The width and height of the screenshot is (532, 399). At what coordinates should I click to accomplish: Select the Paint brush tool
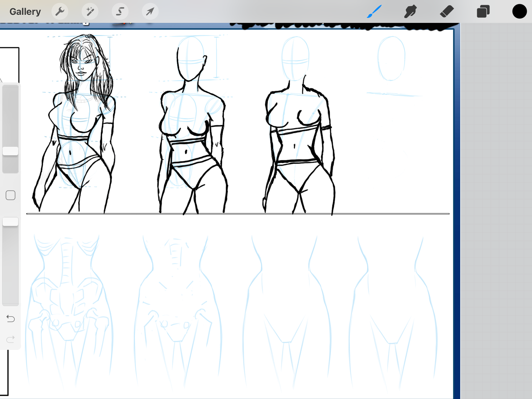[374, 12]
